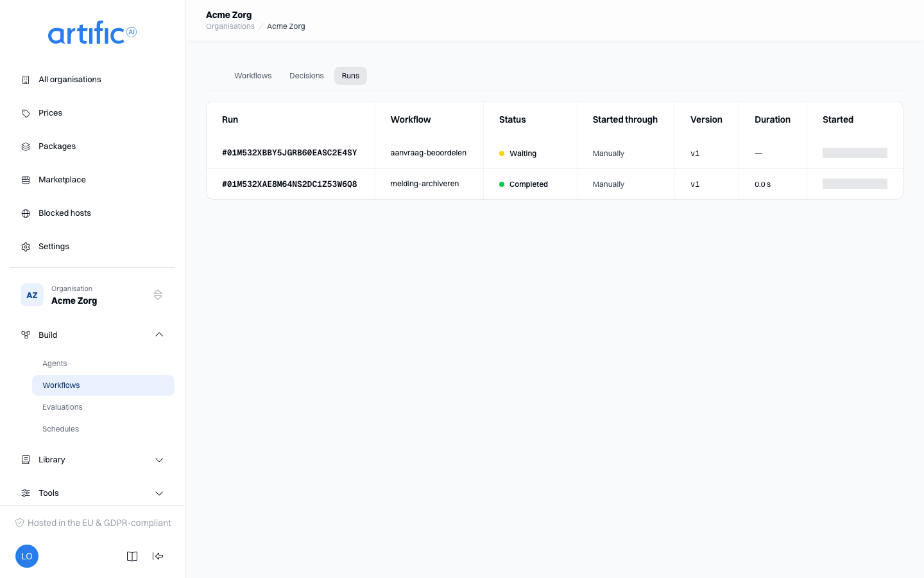Collapse the Build section chevron

point(159,335)
